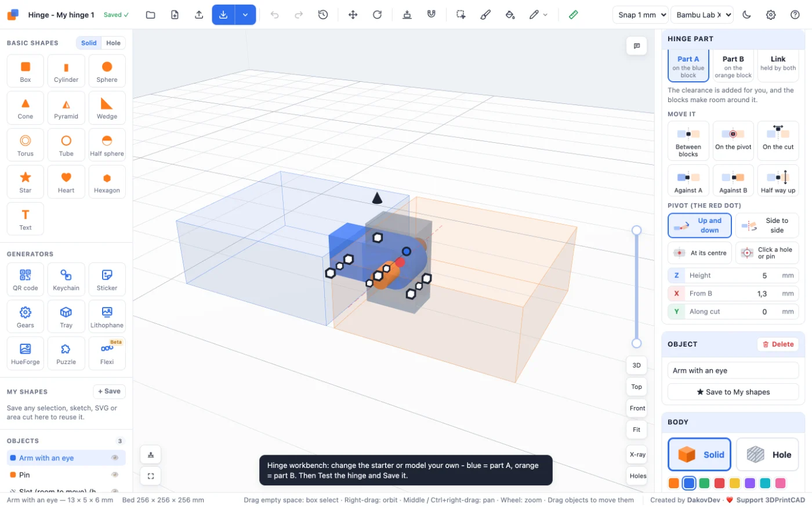Image resolution: width=812 pixels, height=508 pixels.
Task: Set body type to Hole
Action: pyautogui.click(x=767, y=455)
